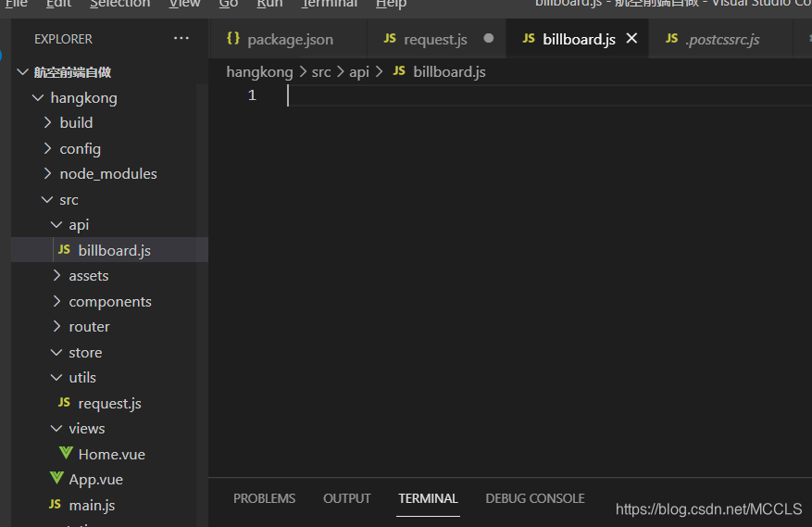Click Vue icon beside Home.vue
Viewport: 812px width, 527px height.
pyautogui.click(x=66, y=453)
